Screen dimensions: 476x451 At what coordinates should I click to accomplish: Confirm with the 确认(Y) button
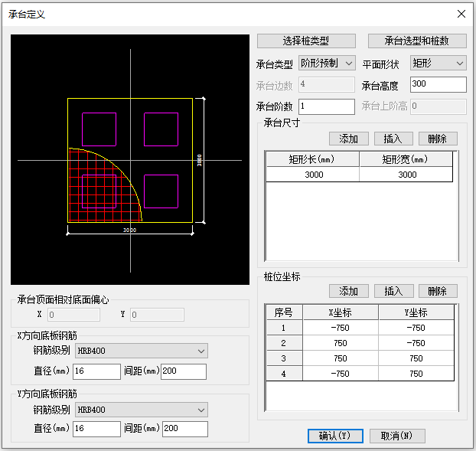(x=334, y=436)
